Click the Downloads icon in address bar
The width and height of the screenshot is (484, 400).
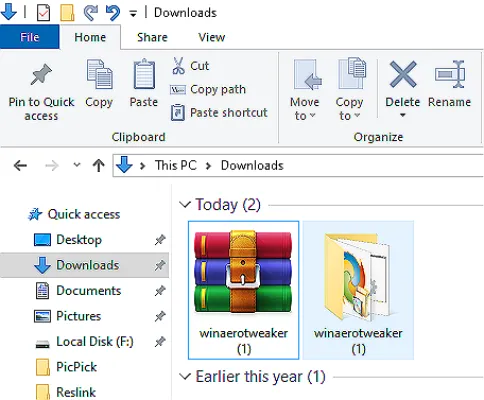(x=124, y=165)
